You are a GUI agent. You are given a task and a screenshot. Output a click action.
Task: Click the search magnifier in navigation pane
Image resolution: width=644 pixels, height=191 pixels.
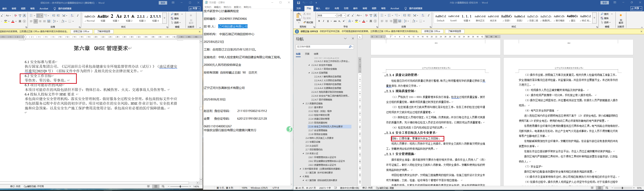[x=350, y=47]
